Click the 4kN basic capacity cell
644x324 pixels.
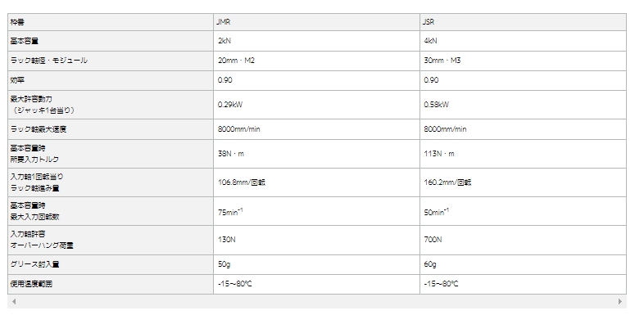click(523, 41)
